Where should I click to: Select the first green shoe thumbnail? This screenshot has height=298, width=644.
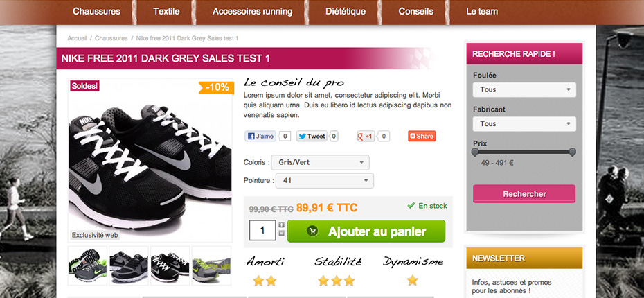tap(87, 266)
